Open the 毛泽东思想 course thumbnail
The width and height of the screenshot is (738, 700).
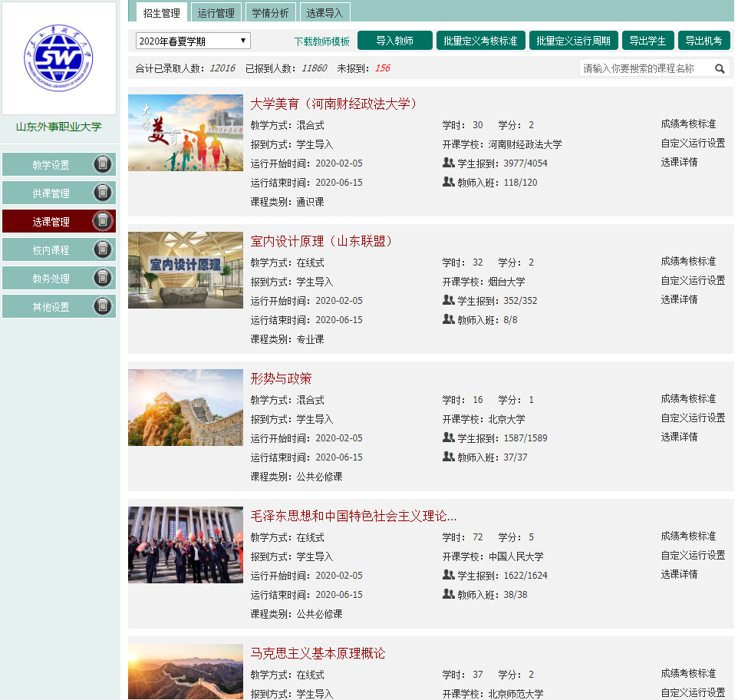pyautogui.click(x=186, y=545)
